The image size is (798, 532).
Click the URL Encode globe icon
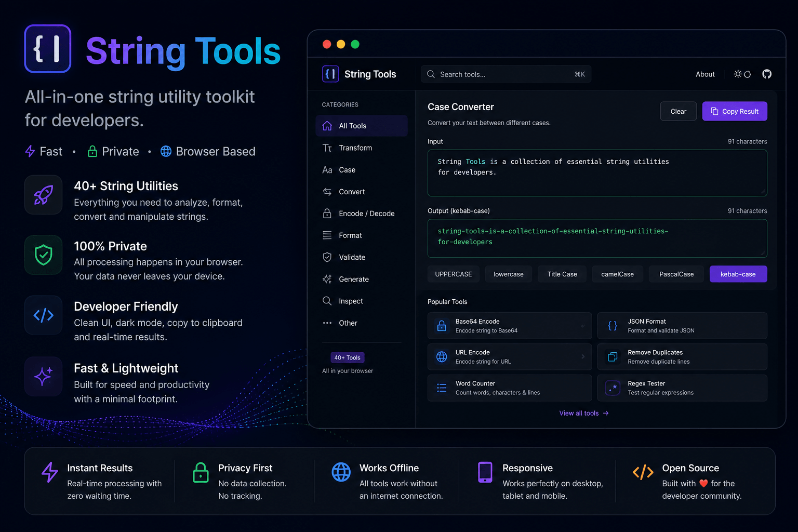pos(442,356)
